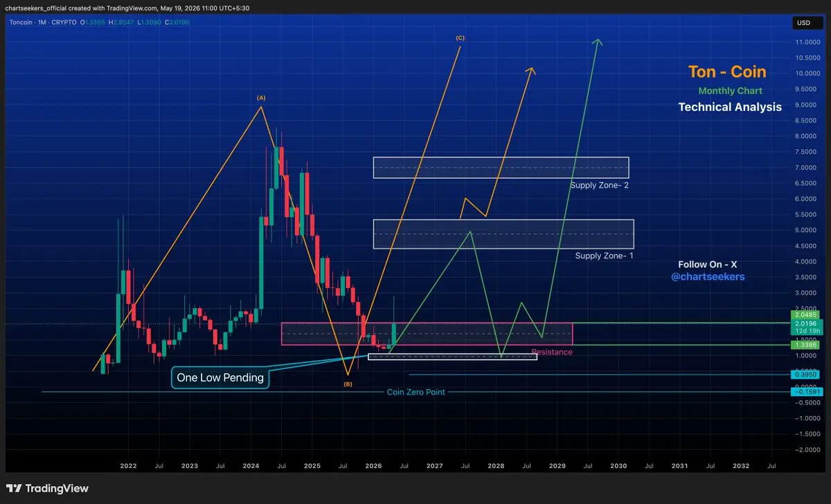Click the 'One Low Pending' callout box
This screenshot has height=504, width=831.
pos(220,377)
